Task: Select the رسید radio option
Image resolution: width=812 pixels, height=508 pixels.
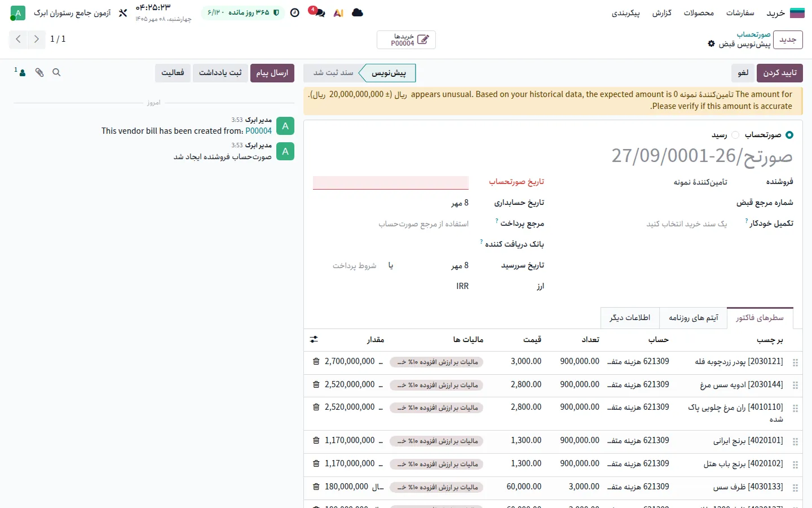Action: click(x=735, y=135)
